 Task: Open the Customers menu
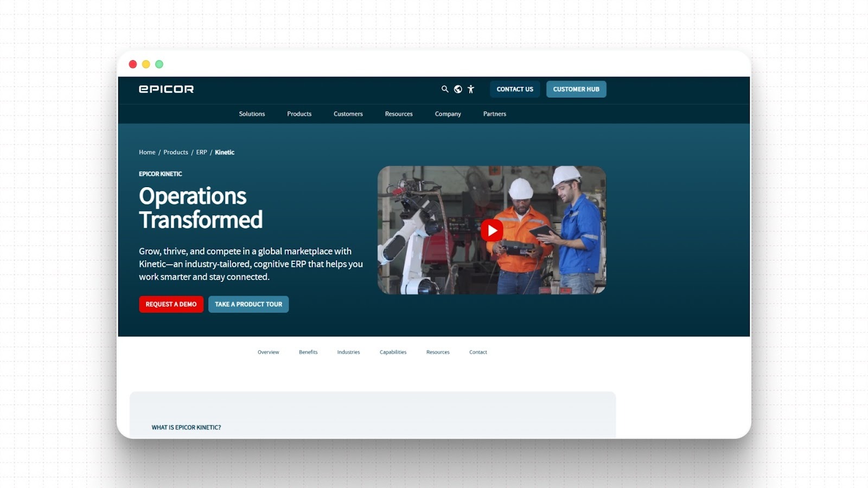coord(348,114)
